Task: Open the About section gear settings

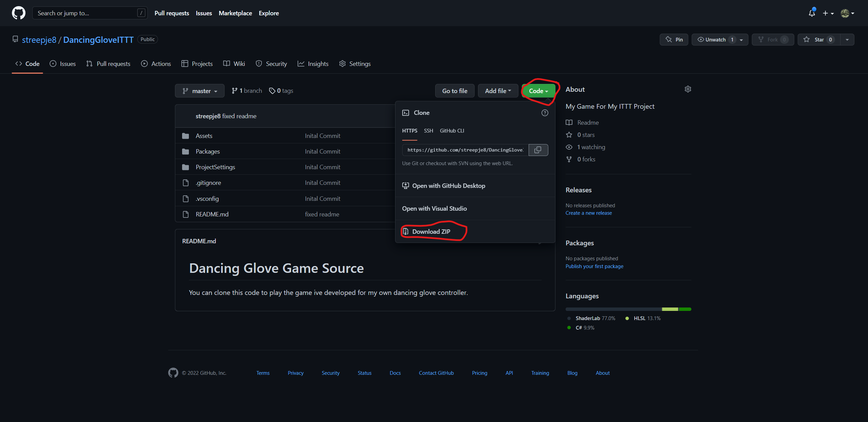Action: pyautogui.click(x=688, y=89)
